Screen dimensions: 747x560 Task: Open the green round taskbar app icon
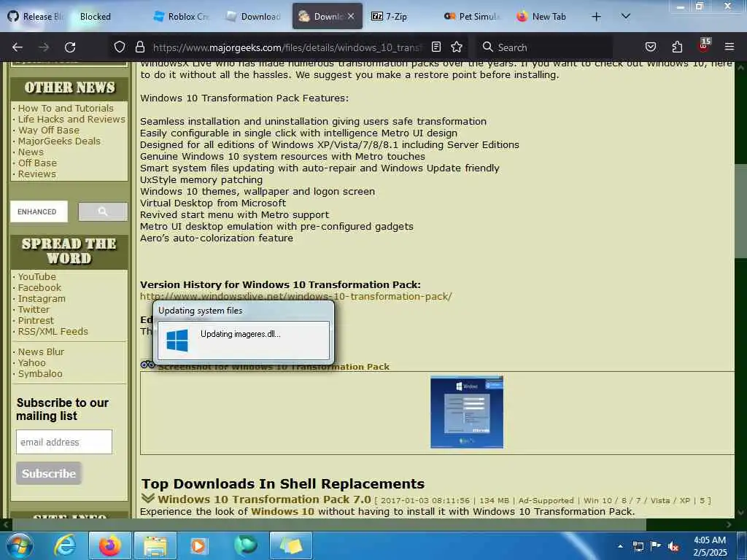tap(245, 545)
